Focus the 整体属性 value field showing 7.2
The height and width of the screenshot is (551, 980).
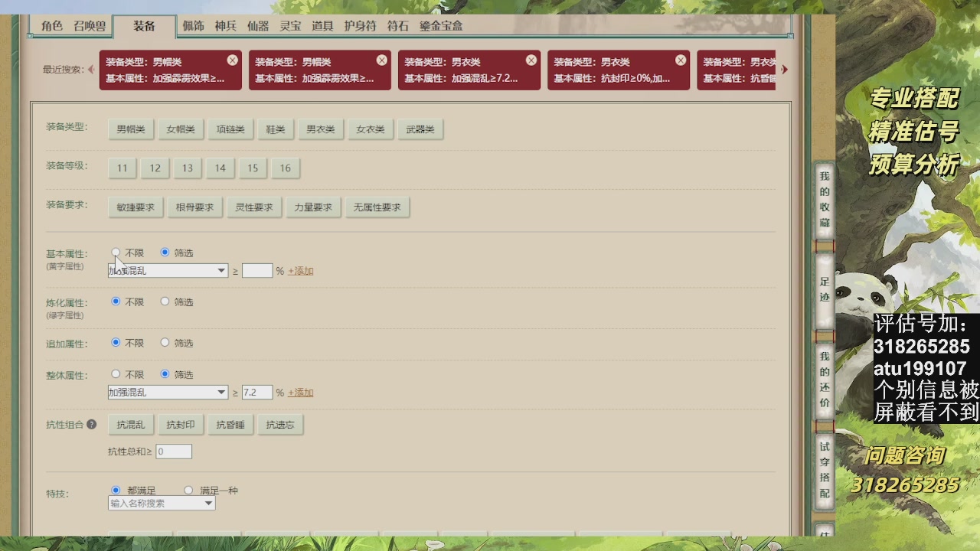coord(257,393)
